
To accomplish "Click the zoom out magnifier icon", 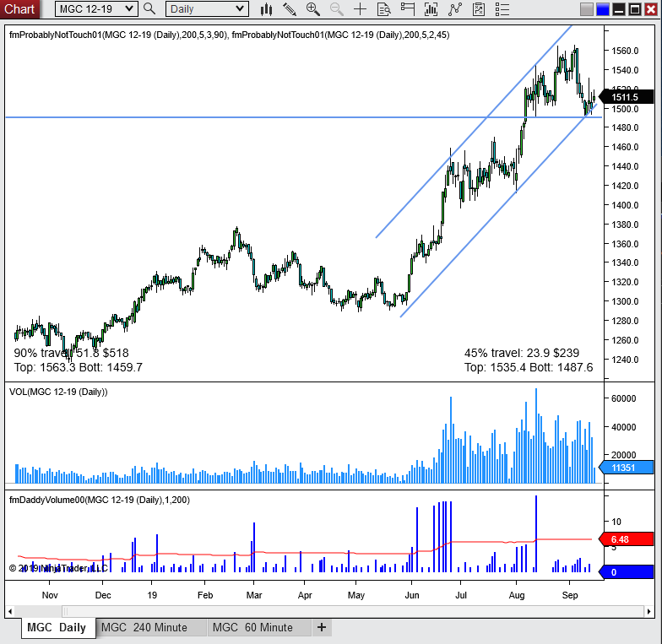I will click(x=336, y=8).
